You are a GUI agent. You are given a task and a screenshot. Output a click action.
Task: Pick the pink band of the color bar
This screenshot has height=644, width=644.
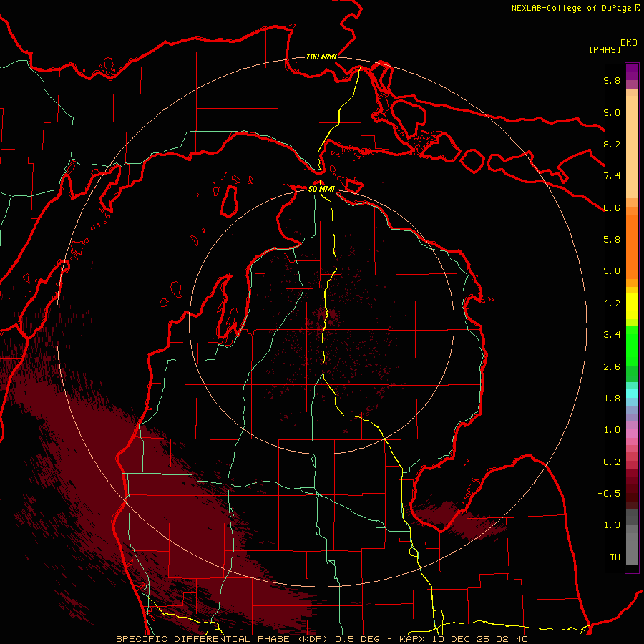[632, 434]
